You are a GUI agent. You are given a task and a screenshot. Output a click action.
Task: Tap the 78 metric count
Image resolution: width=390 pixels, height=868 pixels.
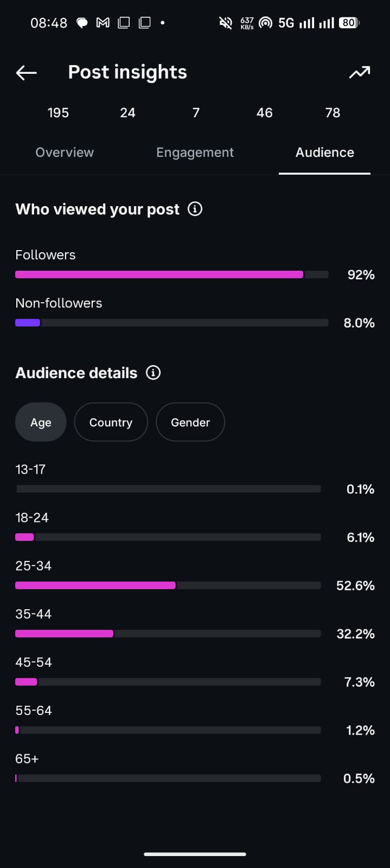coord(333,113)
